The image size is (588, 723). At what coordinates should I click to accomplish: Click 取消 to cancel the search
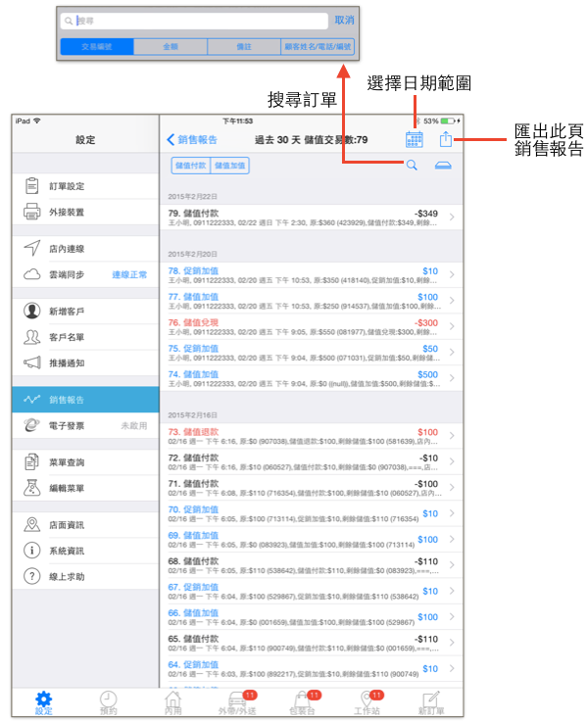344,21
